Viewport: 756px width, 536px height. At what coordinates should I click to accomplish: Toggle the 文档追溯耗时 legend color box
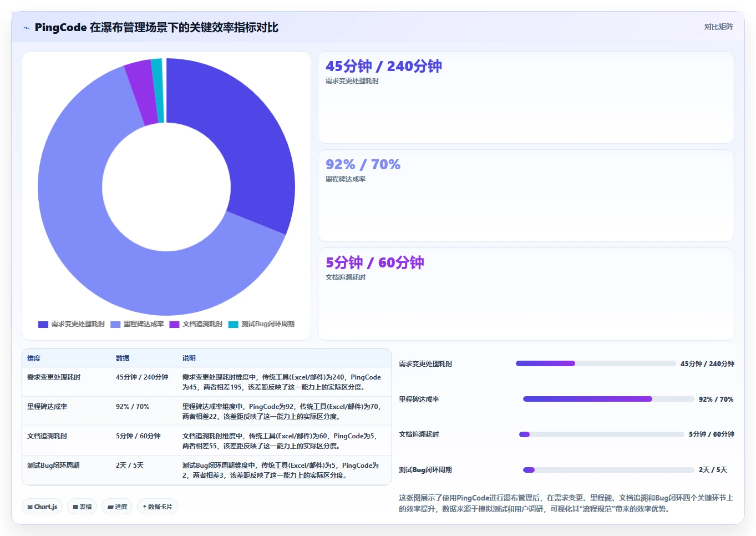[174, 325]
